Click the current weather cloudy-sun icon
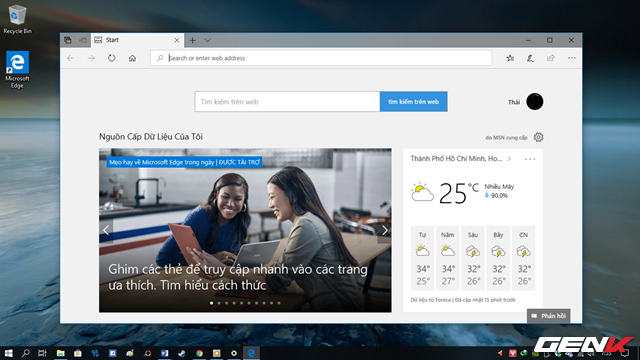640x360 pixels. [422, 192]
